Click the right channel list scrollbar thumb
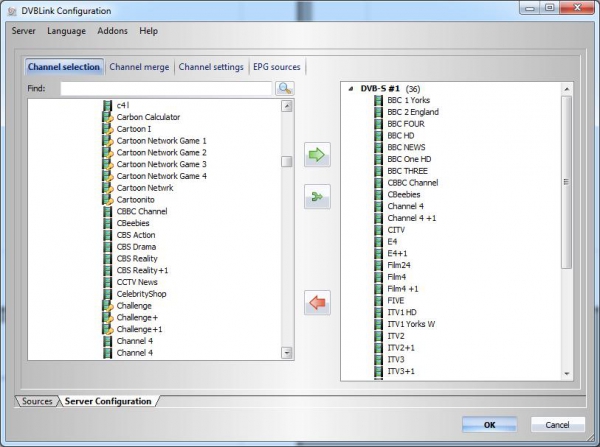 [567, 182]
